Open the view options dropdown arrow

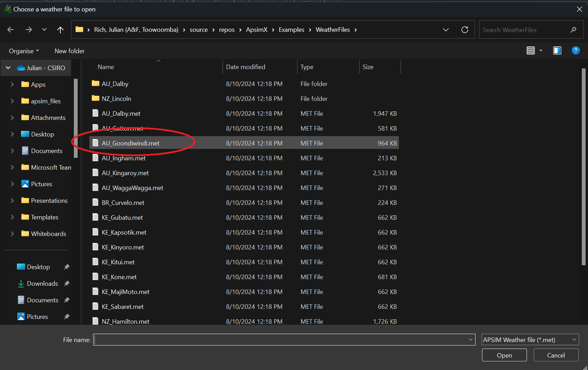(x=541, y=51)
